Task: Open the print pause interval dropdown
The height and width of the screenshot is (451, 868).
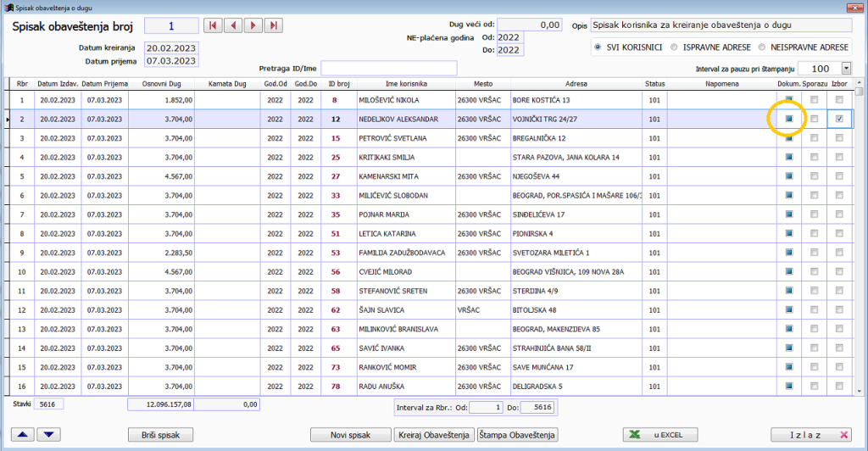Action: (846, 69)
